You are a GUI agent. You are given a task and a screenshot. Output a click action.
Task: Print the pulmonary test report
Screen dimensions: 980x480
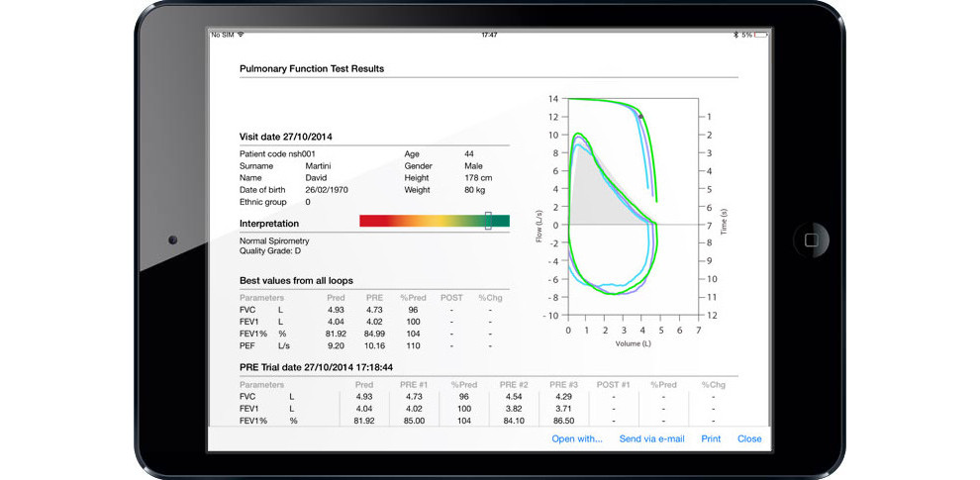711,438
